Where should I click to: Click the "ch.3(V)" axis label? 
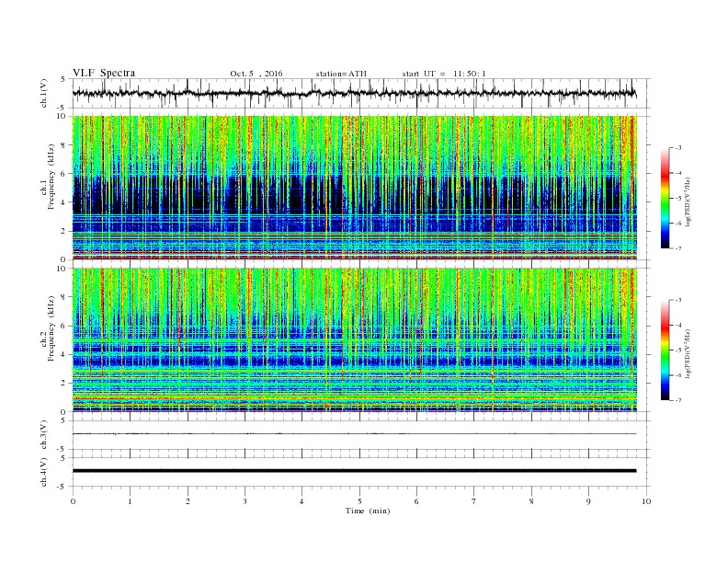tap(44, 435)
